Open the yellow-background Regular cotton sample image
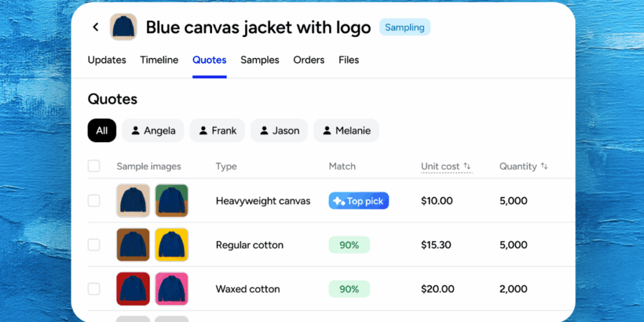Viewport: 644px width, 322px height. (172, 245)
